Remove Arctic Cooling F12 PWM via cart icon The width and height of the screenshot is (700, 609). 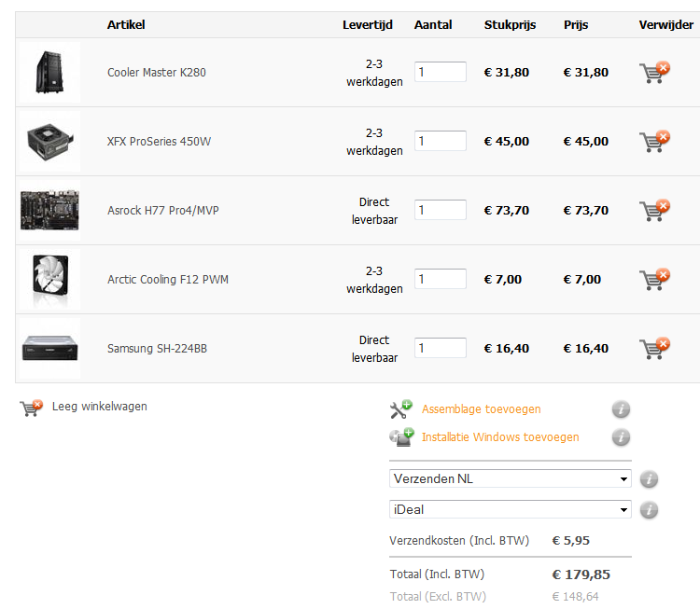coord(654,279)
